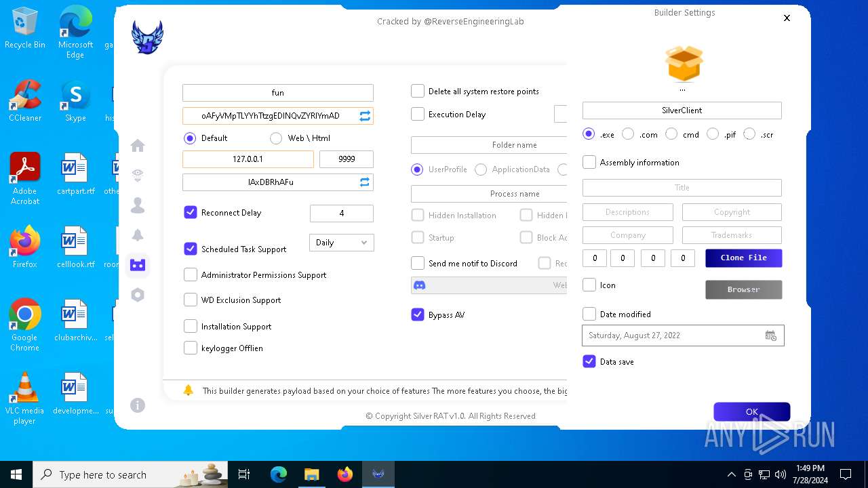868x488 pixels.
Task: Open Google Chrome desktop shortcut
Action: (x=25, y=325)
